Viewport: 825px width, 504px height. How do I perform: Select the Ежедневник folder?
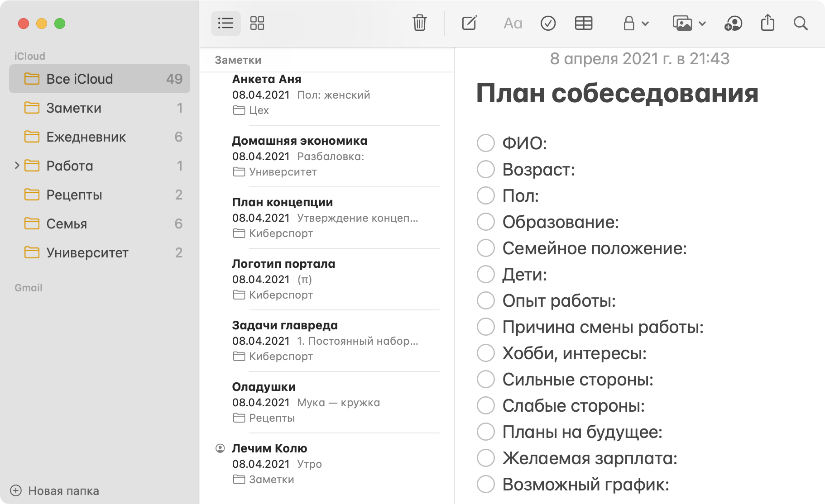point(86,137)
